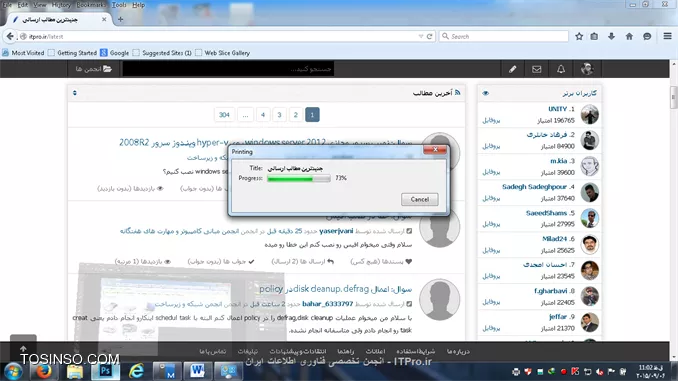Viewport: 678px width, 381px height.
Task: Open Getting Started bookmark
Action: (72, 53)
